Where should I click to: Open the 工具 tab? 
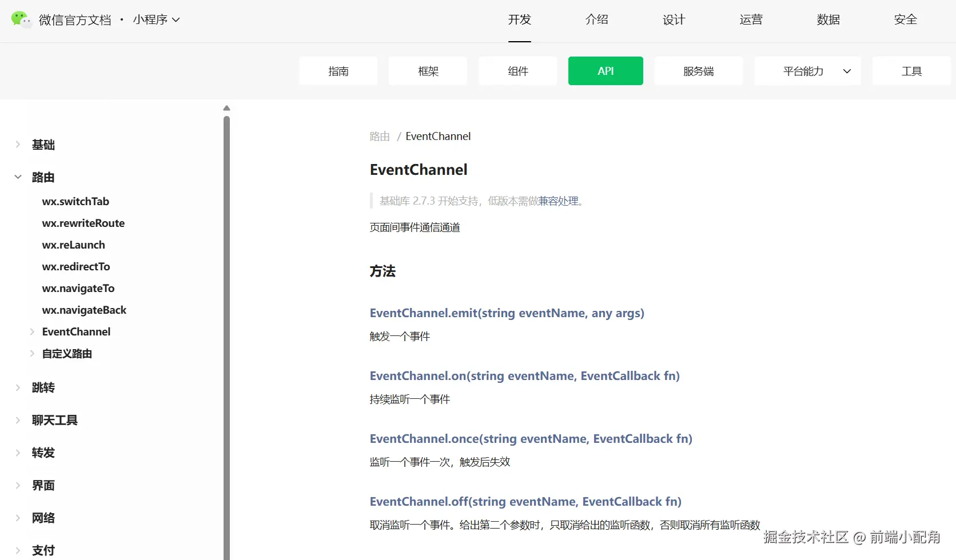tap(911, 71)
